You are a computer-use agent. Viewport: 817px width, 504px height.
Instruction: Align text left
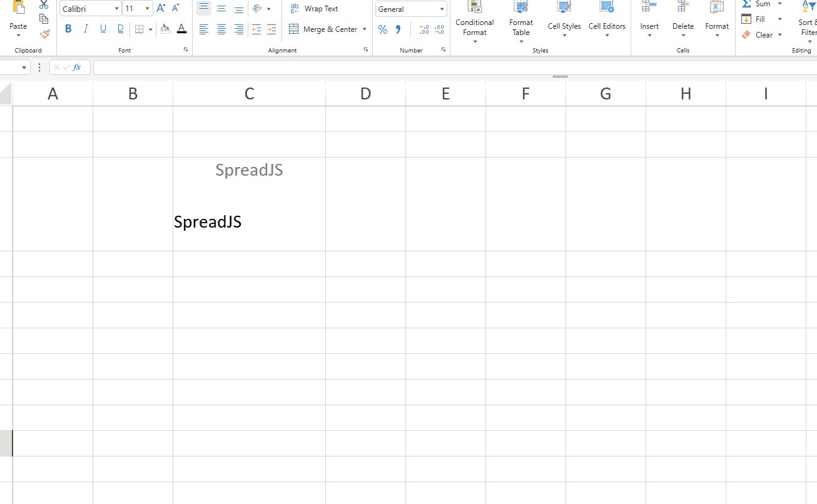click(204, 29)
